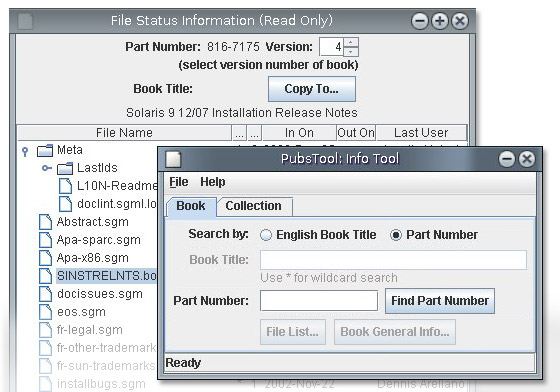This screenshot has width=560, height=392.
Task: Expand the LastIds folder tree node
Action: pos(47,168)
